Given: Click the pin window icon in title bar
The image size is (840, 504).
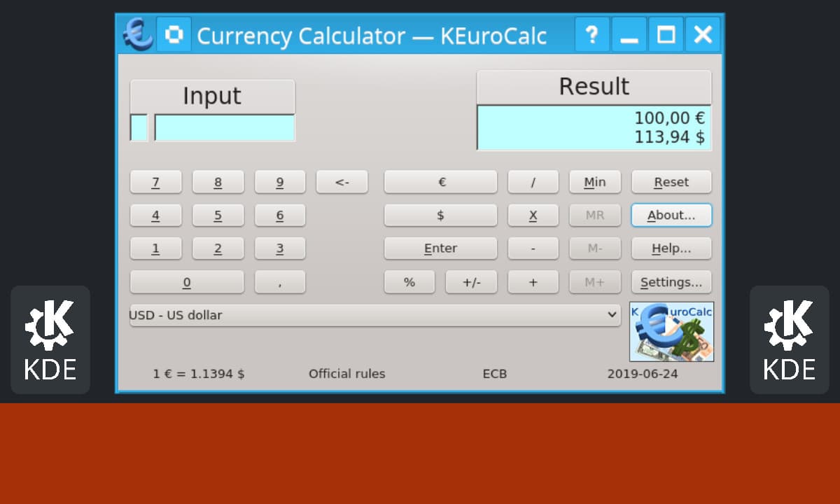Looking at the screenshot, I should [x=174, y=34].
